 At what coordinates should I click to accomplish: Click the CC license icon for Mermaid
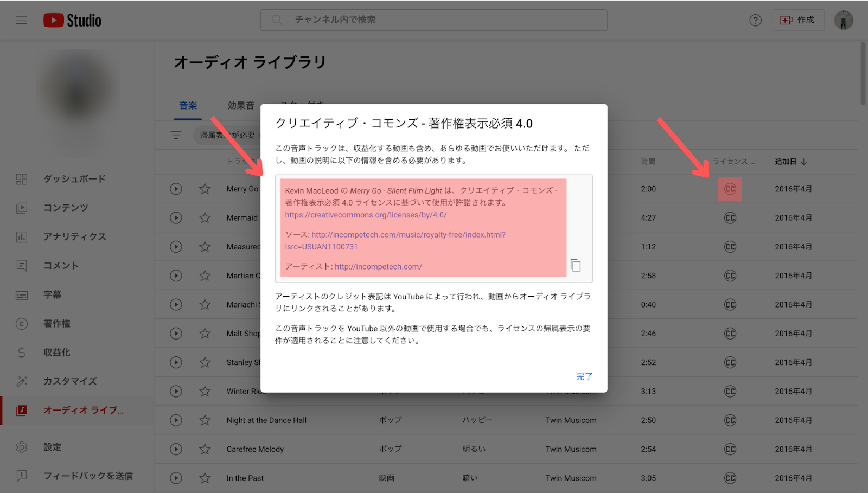point(730,217)
